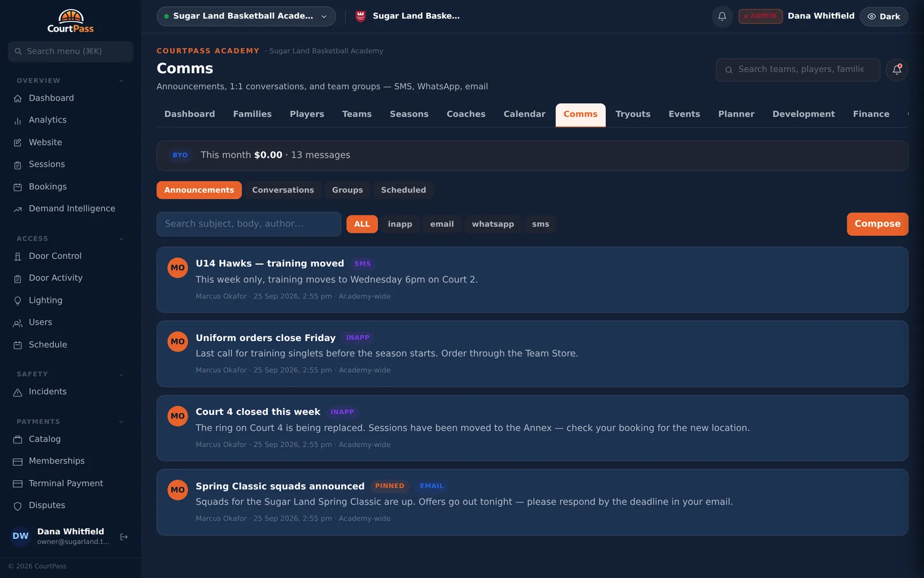
Task: Open Analytics from the sidebar icon
Action: click(x=17, y=120)
